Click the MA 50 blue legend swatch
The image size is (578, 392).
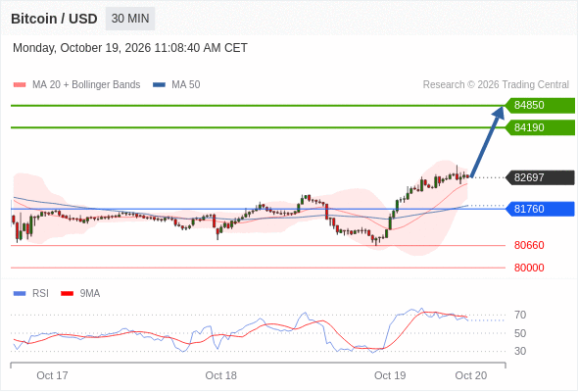[x=160, y=85]
